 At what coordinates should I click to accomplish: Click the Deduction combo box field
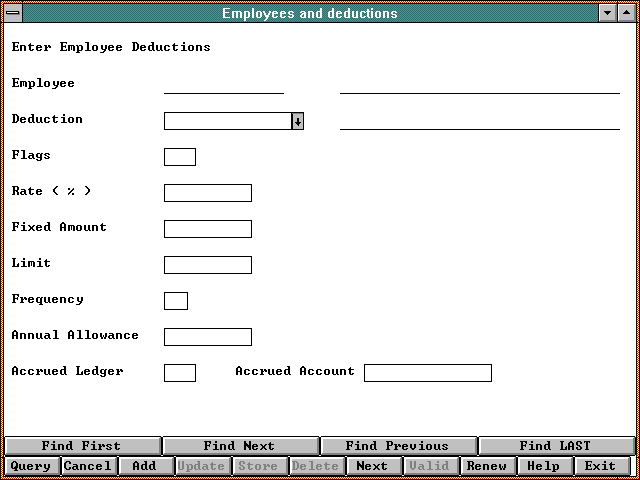[227, 121]
